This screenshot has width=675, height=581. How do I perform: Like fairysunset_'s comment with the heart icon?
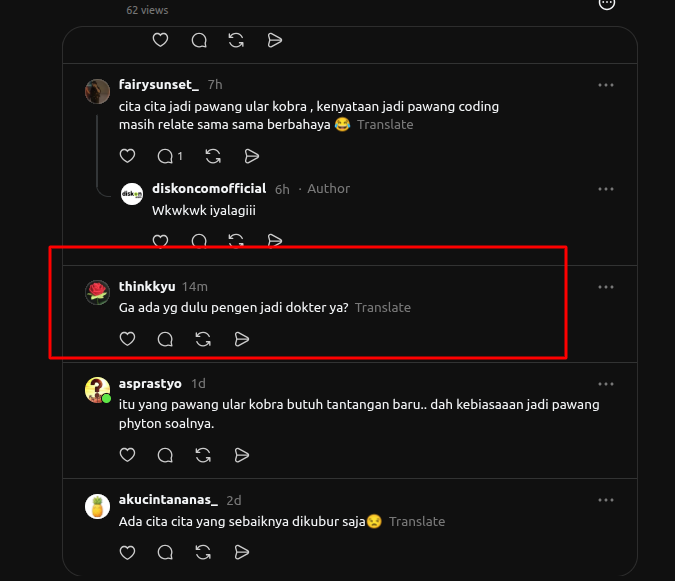tap(127, 156)
